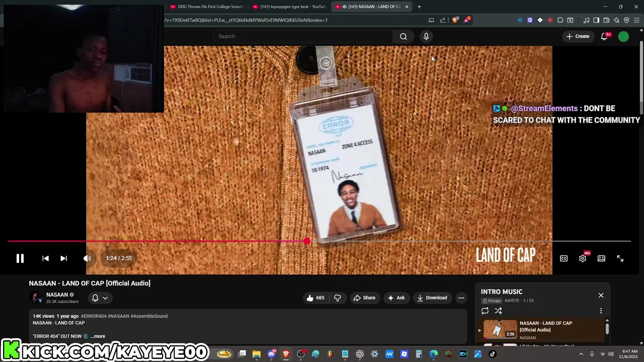The image size is (644, 362).
Task: Select the LAND OF CAP playlist thumbnail
Action: pyautogui.click(x=500, y=329)
